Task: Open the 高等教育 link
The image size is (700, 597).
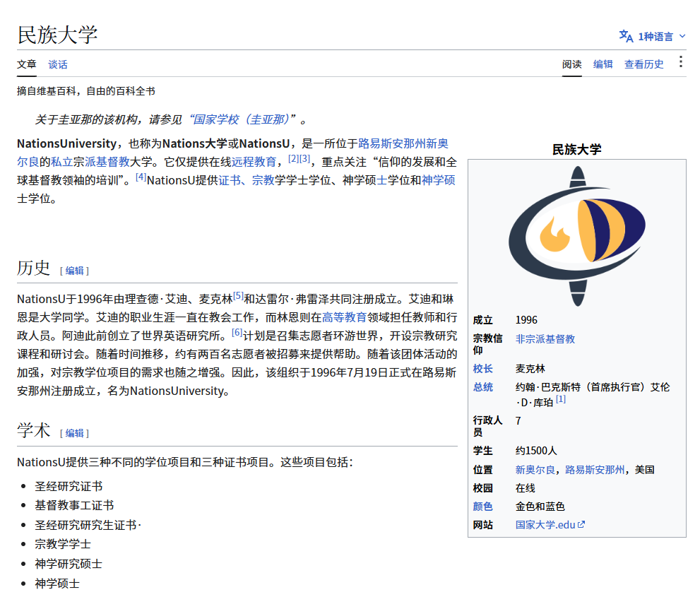Action: click(x=344, y=317)
